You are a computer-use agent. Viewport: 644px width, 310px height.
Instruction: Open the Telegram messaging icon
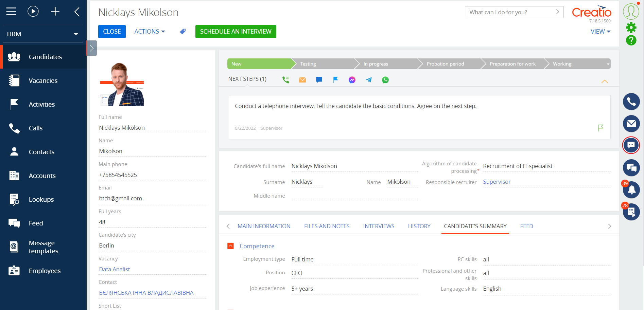coord(368,80)
